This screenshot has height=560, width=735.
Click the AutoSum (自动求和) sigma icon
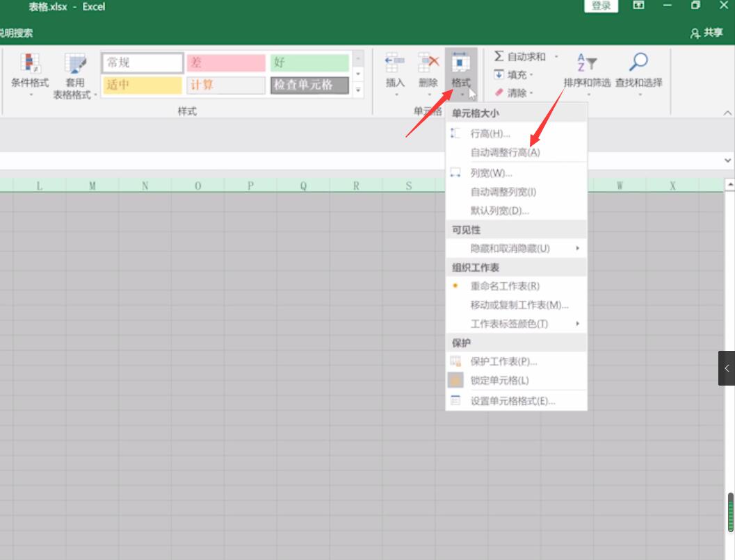(499, 56)
